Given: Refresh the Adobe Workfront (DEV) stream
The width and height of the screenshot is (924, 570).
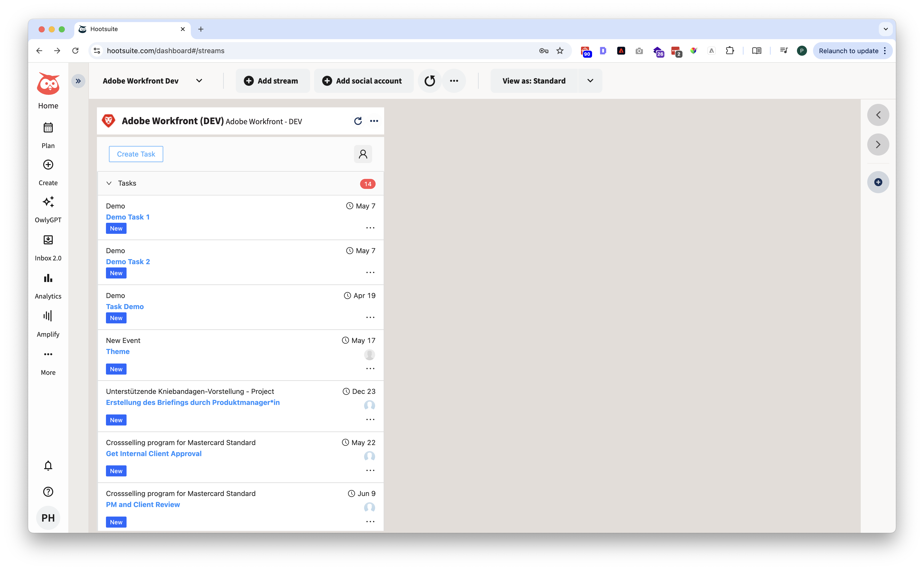Looking at the screenshot, I should point(358,121).
